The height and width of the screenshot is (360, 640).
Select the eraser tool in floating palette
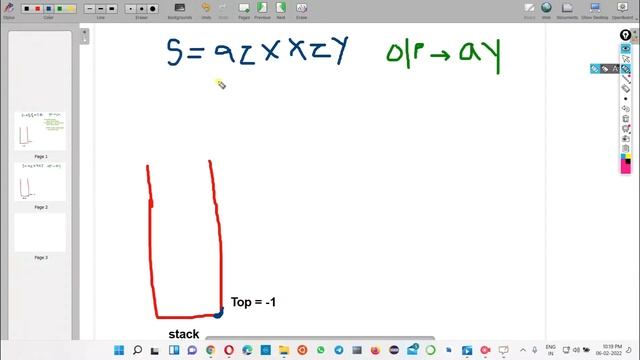pos(625,89)
